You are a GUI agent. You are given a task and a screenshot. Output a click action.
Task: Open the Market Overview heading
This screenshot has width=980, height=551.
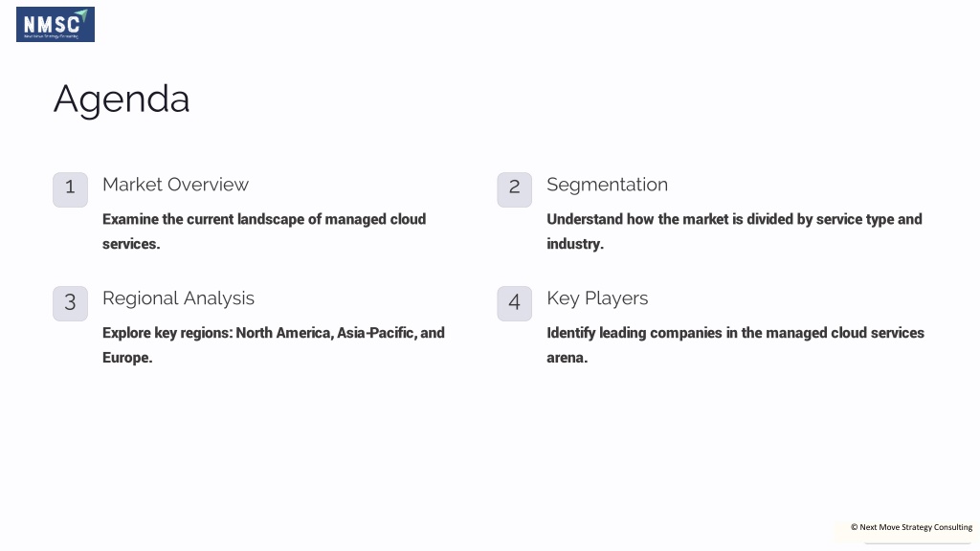click(x=176, y=185)
